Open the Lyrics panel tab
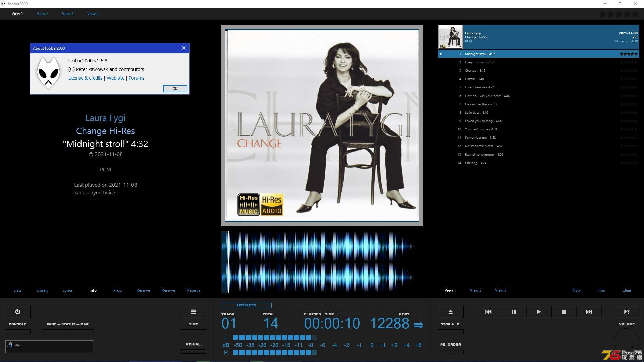The image size is (644, 362). tap(68, 290)
